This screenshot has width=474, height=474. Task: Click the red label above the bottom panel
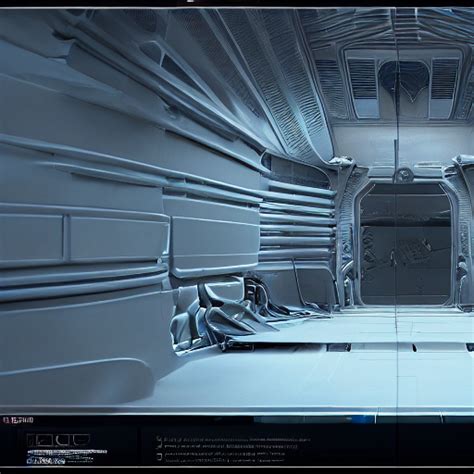pos(18,420)
